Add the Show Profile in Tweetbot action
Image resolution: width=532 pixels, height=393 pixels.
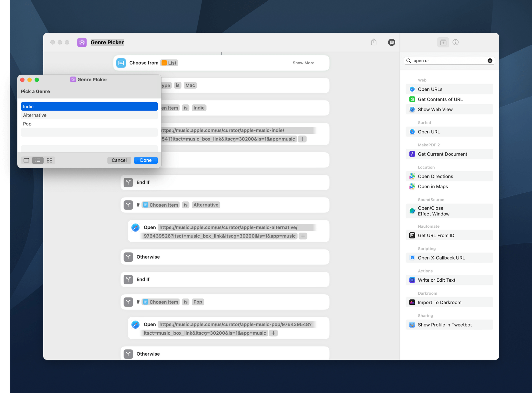pyautogui.click(x=449, y=325)
